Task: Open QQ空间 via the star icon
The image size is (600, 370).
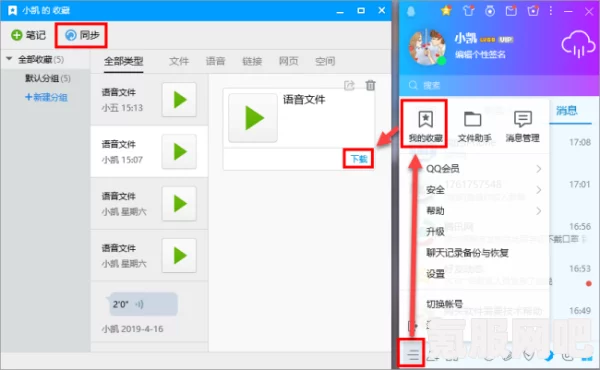Action: 446,10
